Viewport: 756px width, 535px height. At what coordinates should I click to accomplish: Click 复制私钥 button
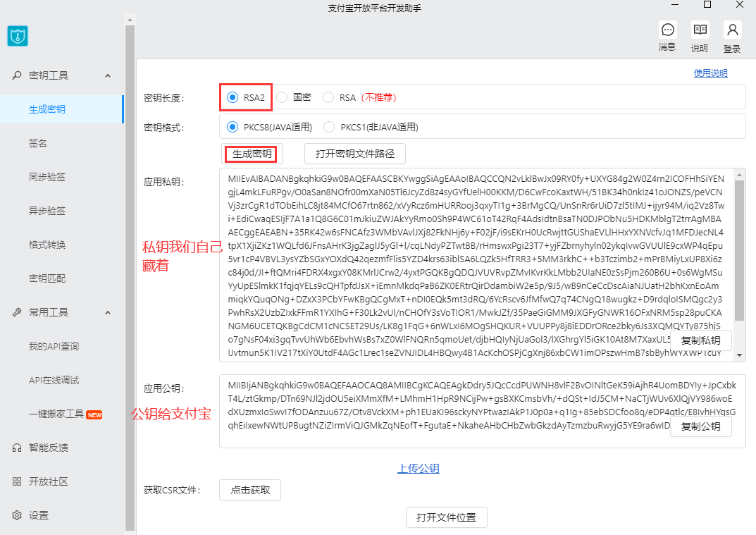tap(700, 340)
